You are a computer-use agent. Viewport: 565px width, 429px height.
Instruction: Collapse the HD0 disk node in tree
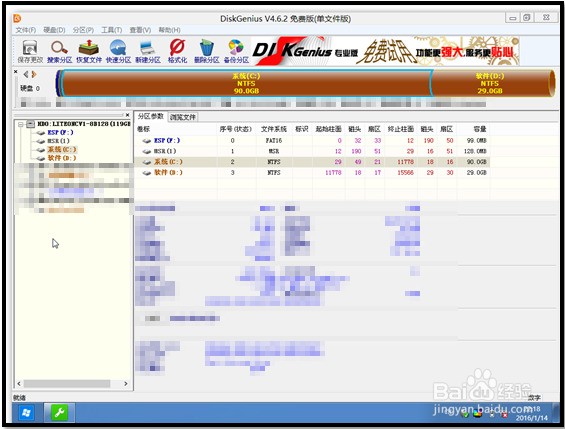[21, 124]
